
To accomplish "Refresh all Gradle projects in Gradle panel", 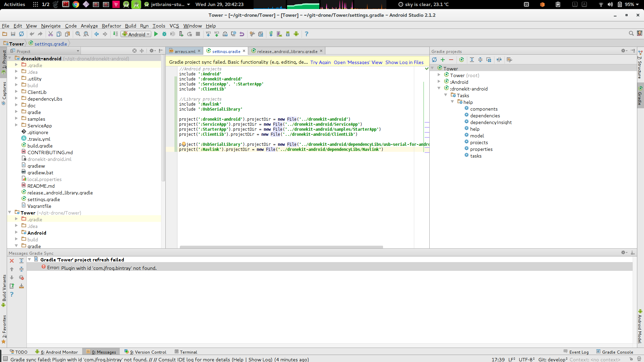I will point(434,60).
